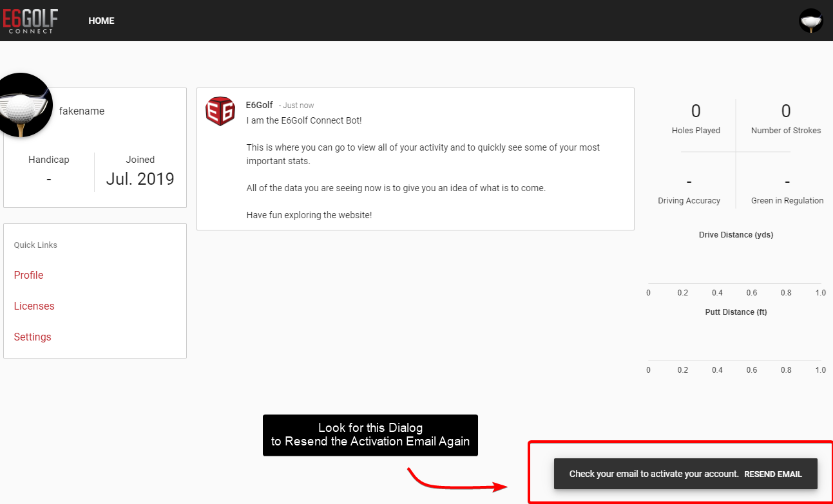Click the E6 bot red cube avatar
The width and height of the screenshot is (833, 504).
[220, 111]
